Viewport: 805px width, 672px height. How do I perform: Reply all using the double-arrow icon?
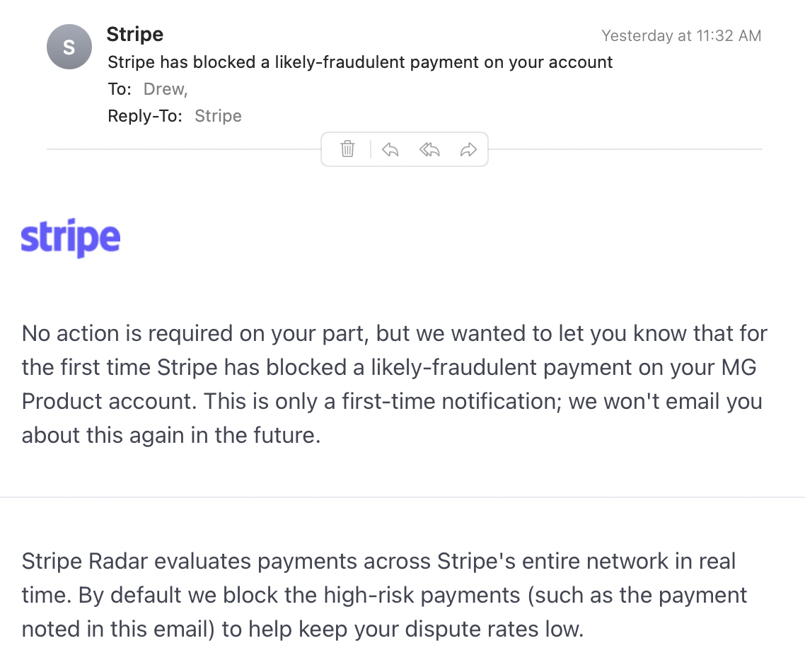tap(429, 149)
